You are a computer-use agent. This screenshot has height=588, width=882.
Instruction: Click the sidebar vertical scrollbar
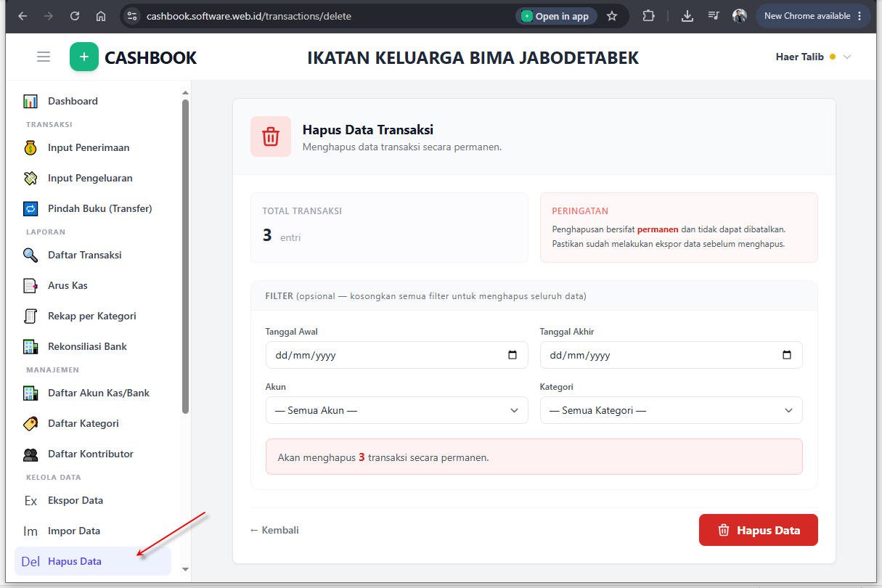pyautogui.click(x=185, y=256)
